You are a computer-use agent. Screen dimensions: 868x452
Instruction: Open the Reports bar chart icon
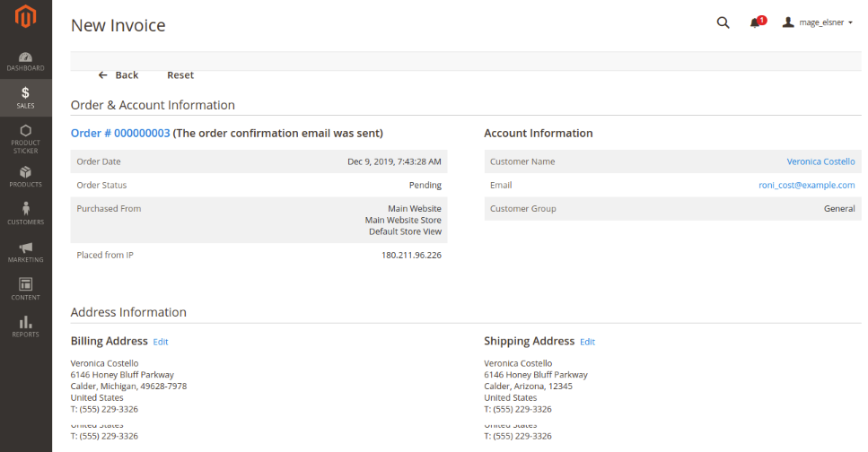[x=25, y=326]
